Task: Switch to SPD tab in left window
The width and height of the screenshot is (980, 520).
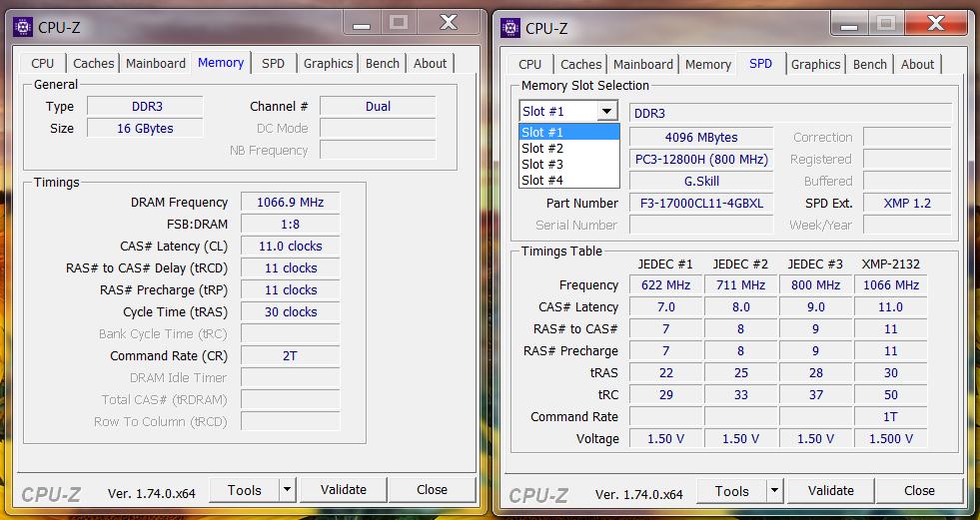Action: coord(273,63)
